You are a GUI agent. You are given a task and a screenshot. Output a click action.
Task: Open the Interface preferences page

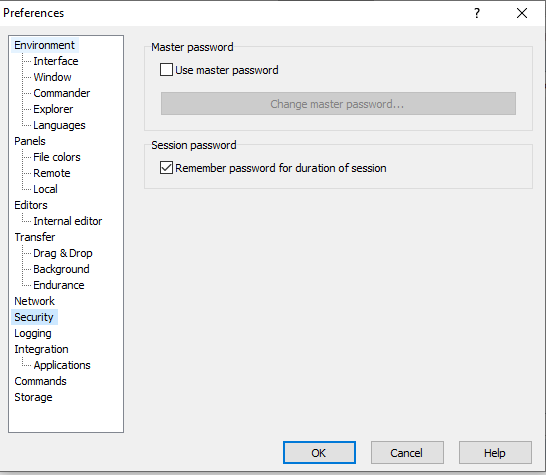tap(56, 61)
